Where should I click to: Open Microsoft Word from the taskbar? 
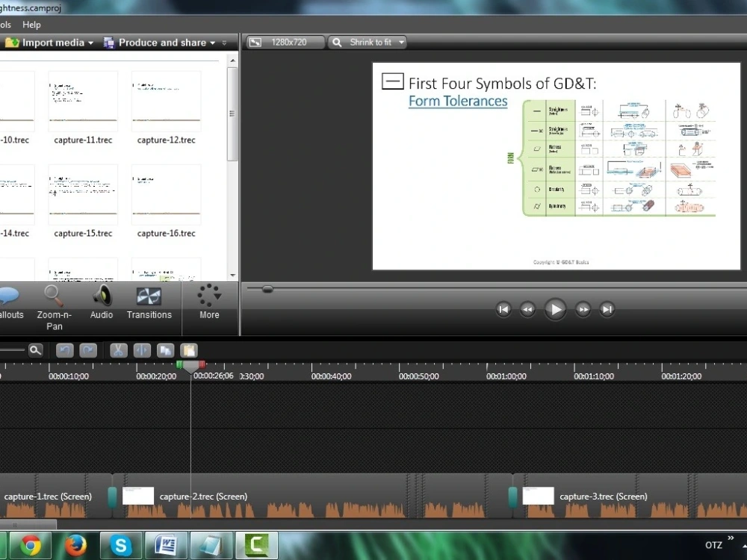coord(166,545)
